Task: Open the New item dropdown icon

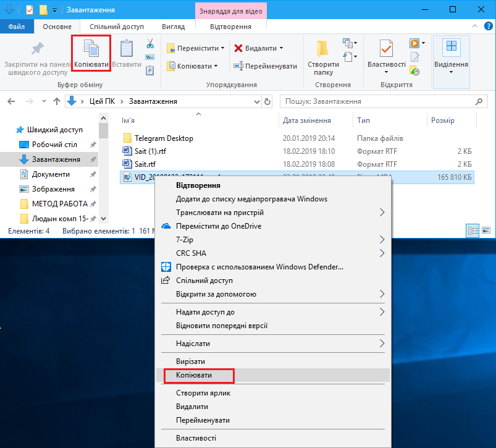Action: 350,43
